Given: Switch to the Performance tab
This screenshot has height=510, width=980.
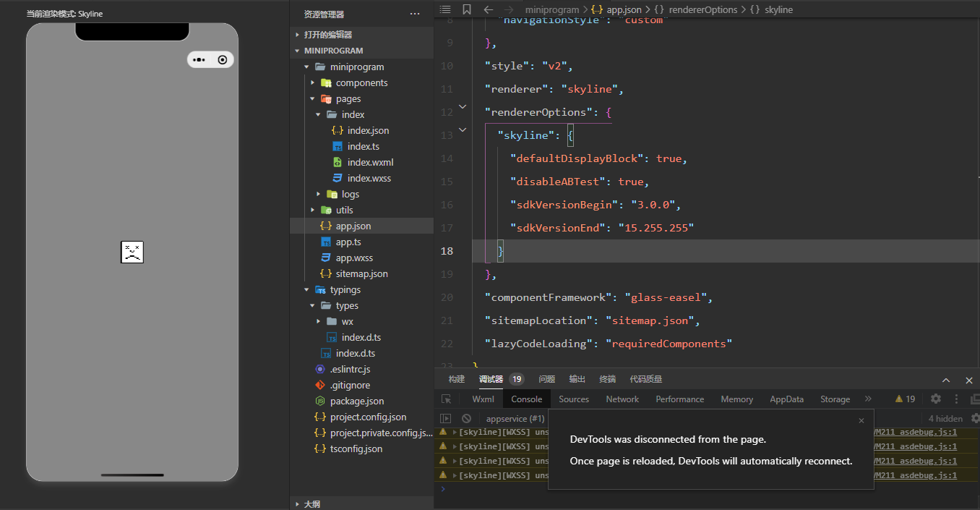Looking at the screenshot, I should (680, 399).
